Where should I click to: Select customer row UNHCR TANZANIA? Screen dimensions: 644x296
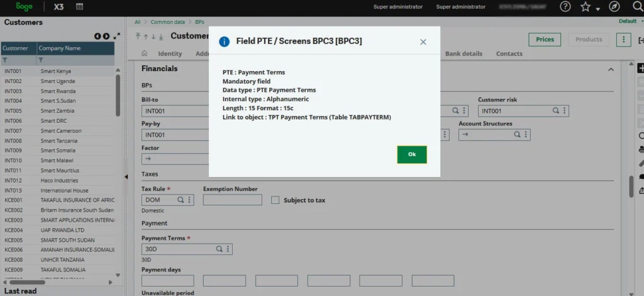pos(57,260)
